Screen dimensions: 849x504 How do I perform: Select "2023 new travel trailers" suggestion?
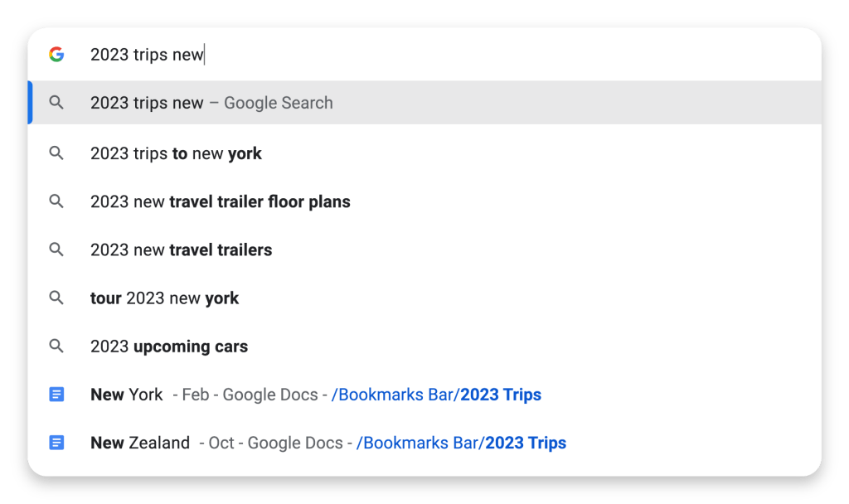point(181,250)
